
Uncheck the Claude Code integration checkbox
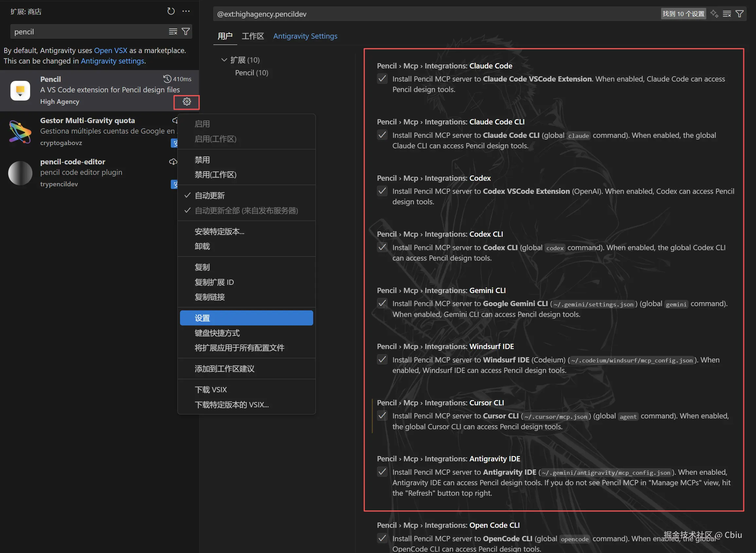click(382, 79)
